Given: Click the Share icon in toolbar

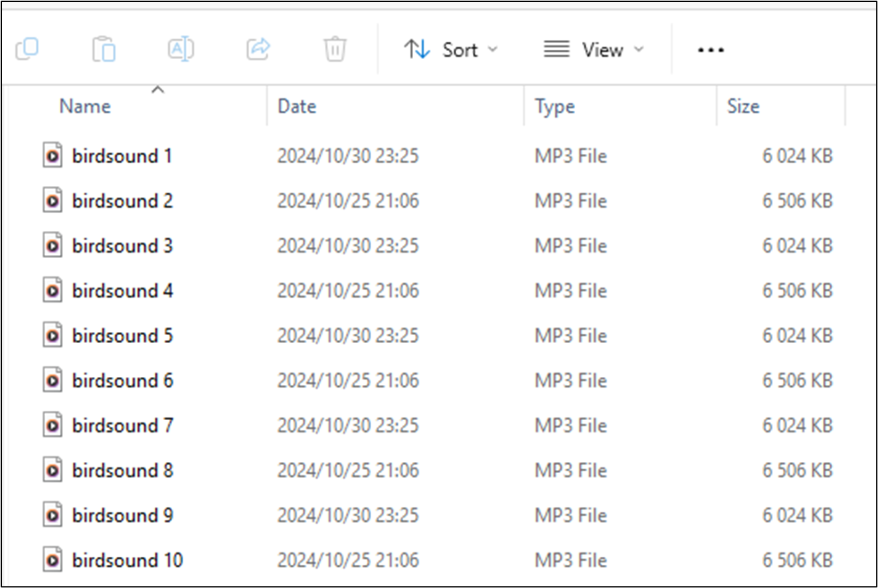Looking at the screenshot, I should 258,49.
